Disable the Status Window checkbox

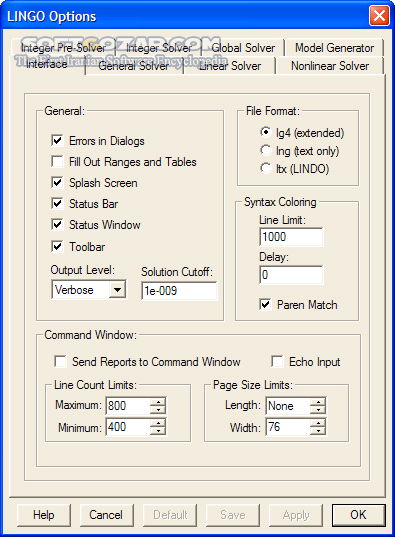(57, 225)
